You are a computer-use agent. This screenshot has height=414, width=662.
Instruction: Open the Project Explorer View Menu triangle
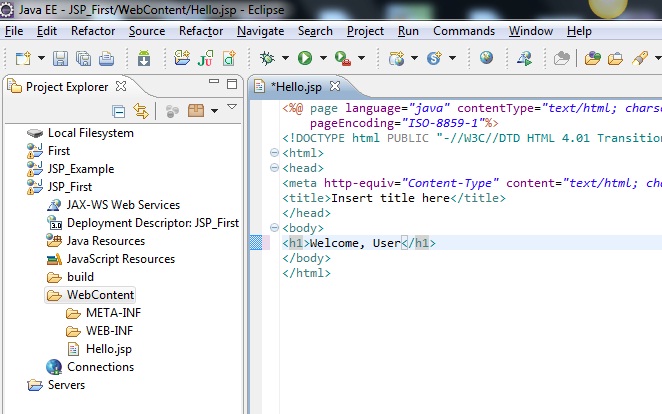[x=232, y=106]
